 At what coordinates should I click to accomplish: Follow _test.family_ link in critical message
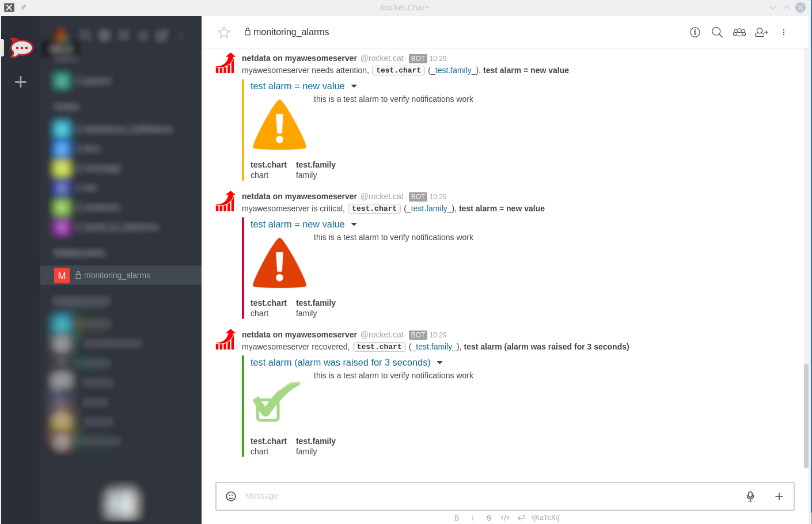(429, 208)
